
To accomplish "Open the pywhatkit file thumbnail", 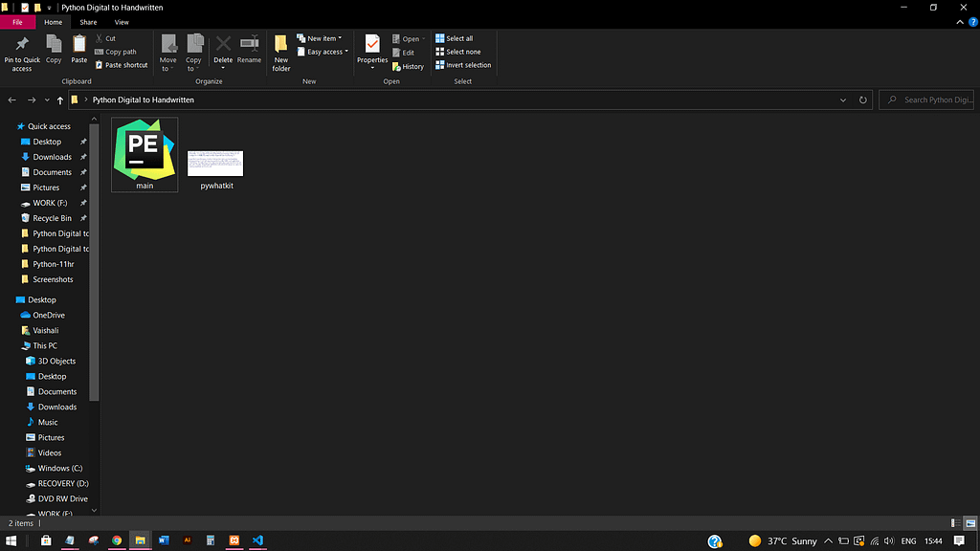I will (215, 163).
